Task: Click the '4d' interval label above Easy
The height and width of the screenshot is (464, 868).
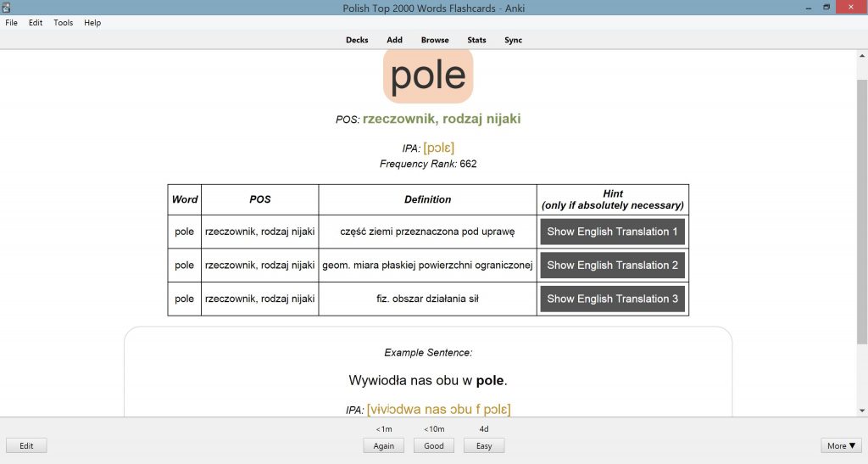Action: click(484, 429)
